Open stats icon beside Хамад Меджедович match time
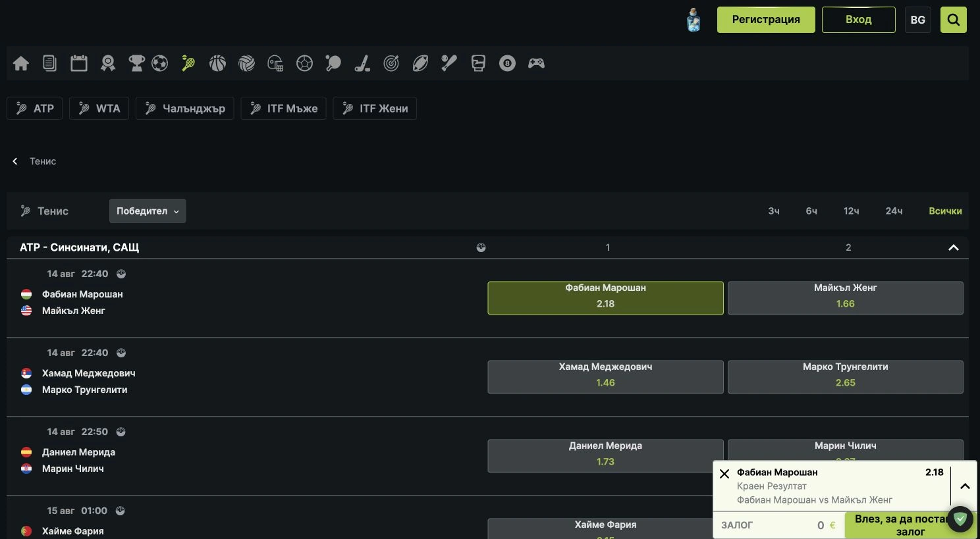Screen dimensions: 980x539 pyautogui.click(x=121, y=353)
